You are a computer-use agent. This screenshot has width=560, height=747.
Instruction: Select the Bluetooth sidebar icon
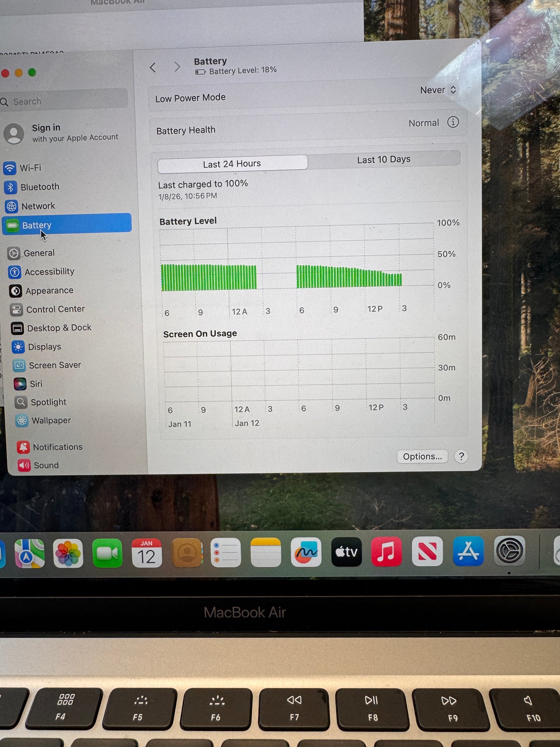tap(10, 187)
